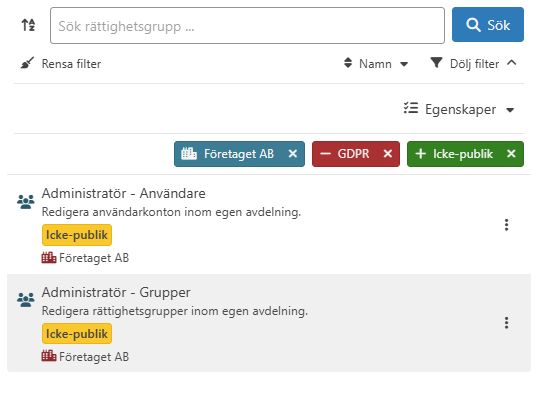Click the magnifier icon in the Sök button

coord(473,25)
